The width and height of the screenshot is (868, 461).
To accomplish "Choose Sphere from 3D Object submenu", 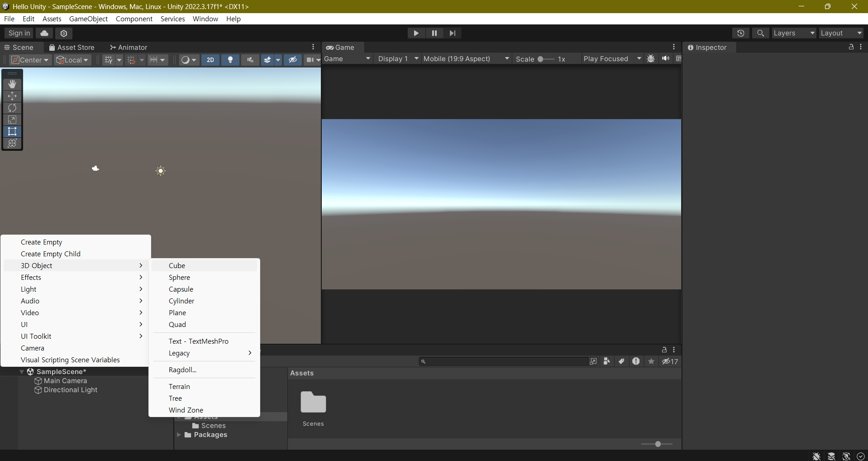I will click(x=204, y=278).
